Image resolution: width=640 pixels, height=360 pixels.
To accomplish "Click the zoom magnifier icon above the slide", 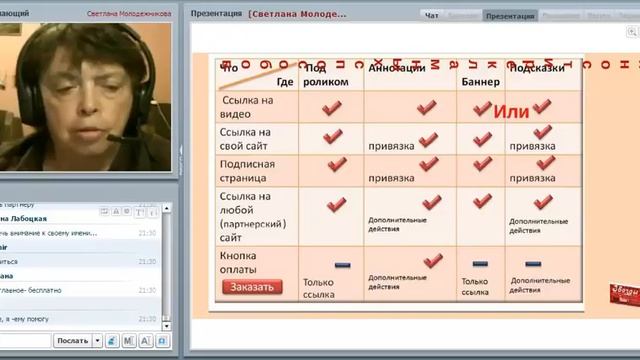I will click(631, 31).
